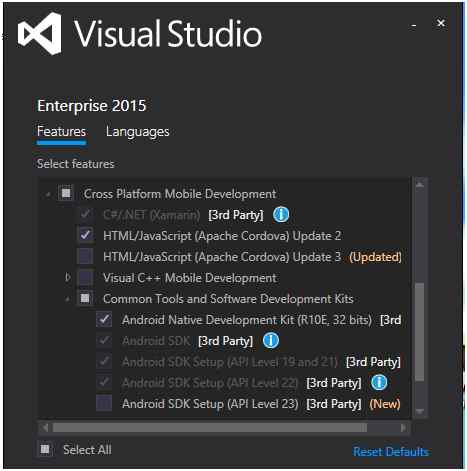Uncheck HTML/JavaScript (Apache Cordova) Update 2

tap(85, 235)
